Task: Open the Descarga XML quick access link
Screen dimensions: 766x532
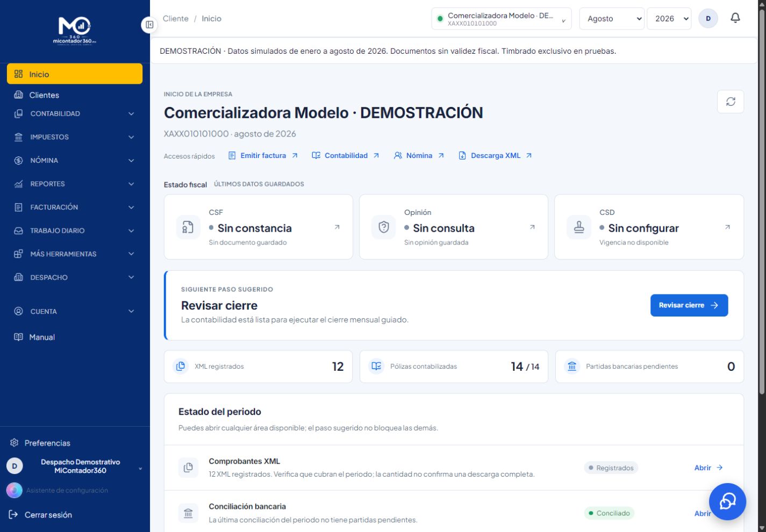Action: tap(495, 155)
